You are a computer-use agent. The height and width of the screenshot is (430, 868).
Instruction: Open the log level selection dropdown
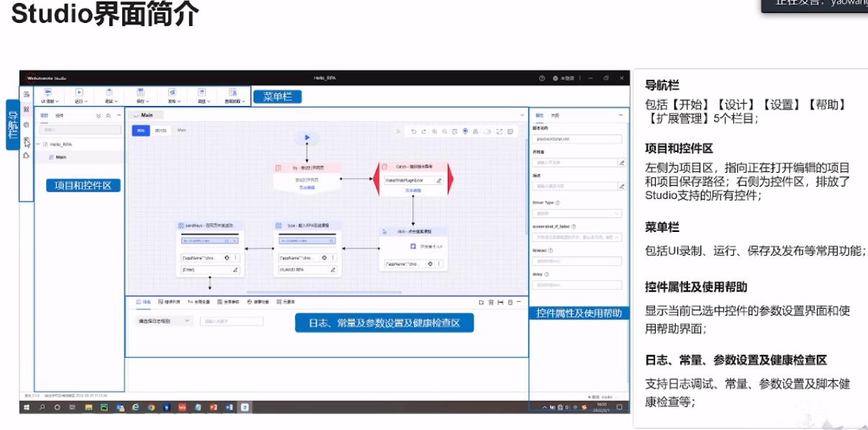(x=163, y=321)
